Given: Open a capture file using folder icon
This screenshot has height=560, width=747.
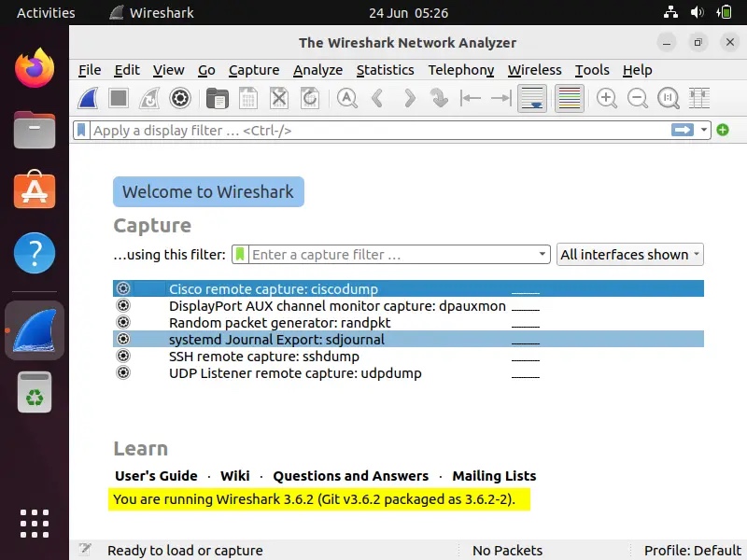Looking at the screenshot, I should pos(217,97).
